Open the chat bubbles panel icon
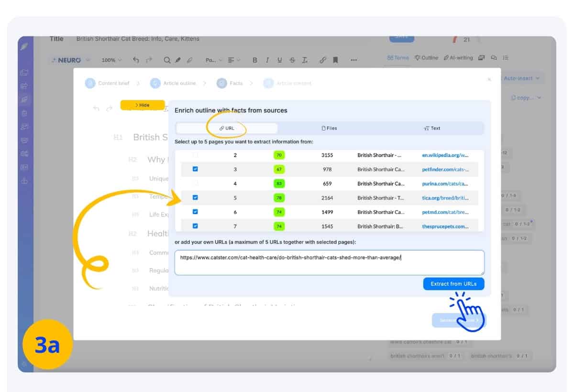The height and width of the screenshot is (392, 574). click(494, 58)
